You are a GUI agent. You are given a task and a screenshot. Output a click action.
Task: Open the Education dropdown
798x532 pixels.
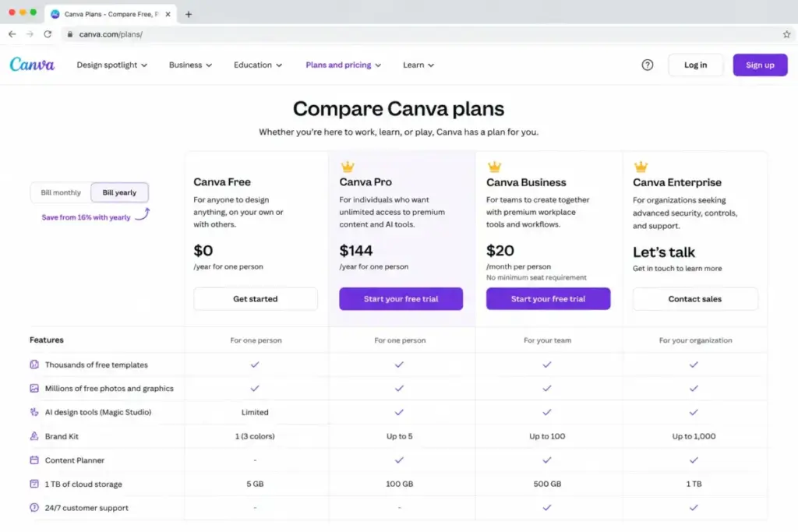pos(257,65)
